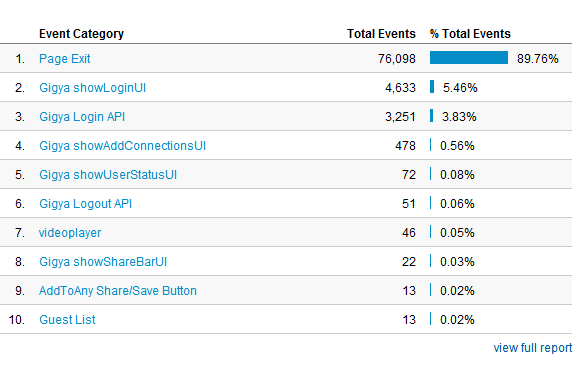Click the 478 total events value
The width and height of the screenshot is (577, 367).
[x=405, y=146]
